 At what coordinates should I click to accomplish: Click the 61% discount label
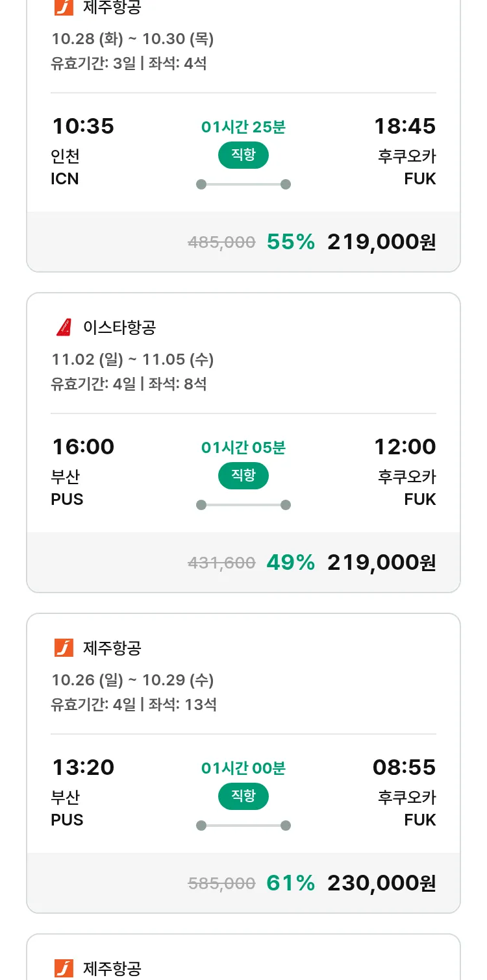(290, 883)
